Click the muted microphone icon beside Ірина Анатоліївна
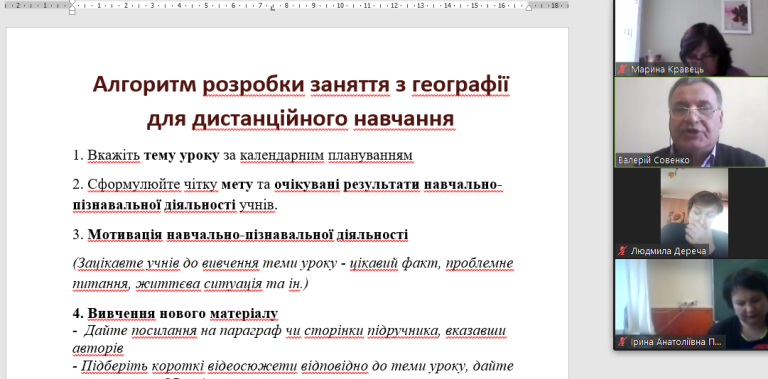 (x=623, y=342)
